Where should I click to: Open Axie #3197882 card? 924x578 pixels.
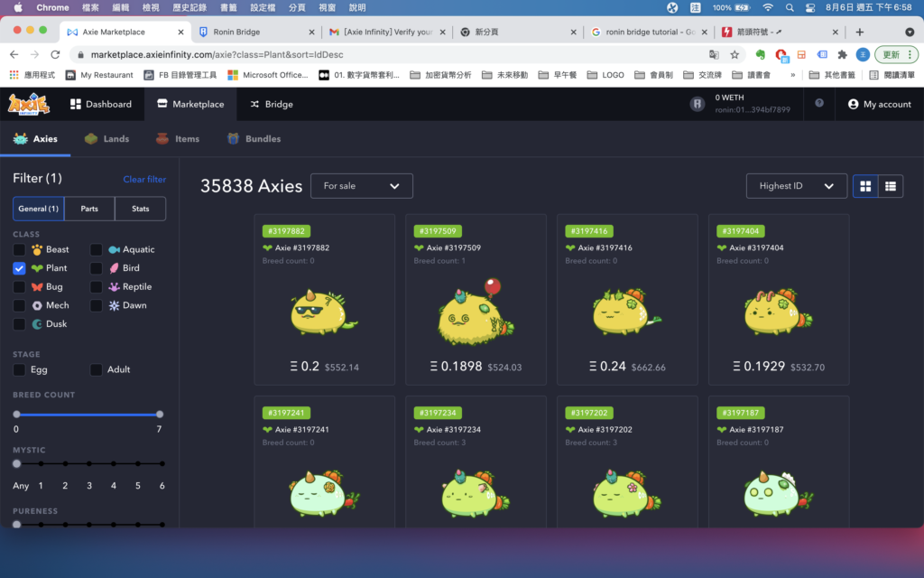[x=324, y=300]
